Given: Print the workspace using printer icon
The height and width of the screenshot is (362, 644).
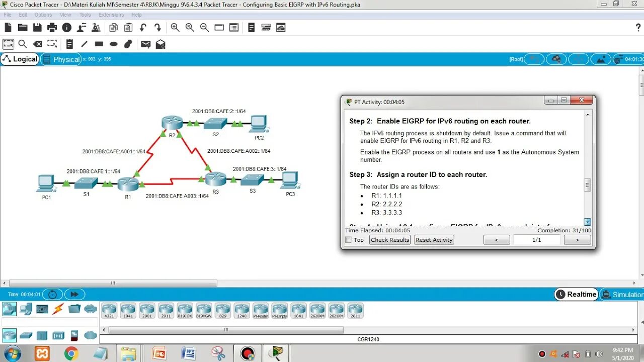Looking at the screenshot, I should (x=52, y=28).
